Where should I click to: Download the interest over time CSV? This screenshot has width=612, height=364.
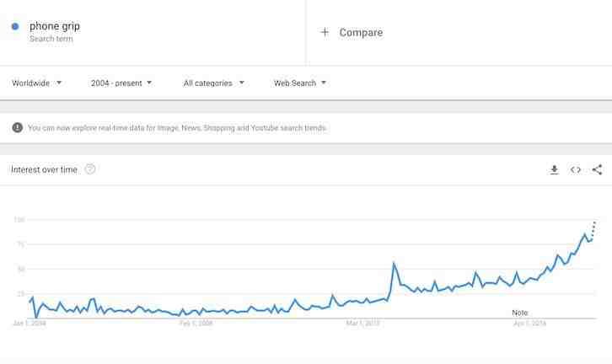[554, 169]
